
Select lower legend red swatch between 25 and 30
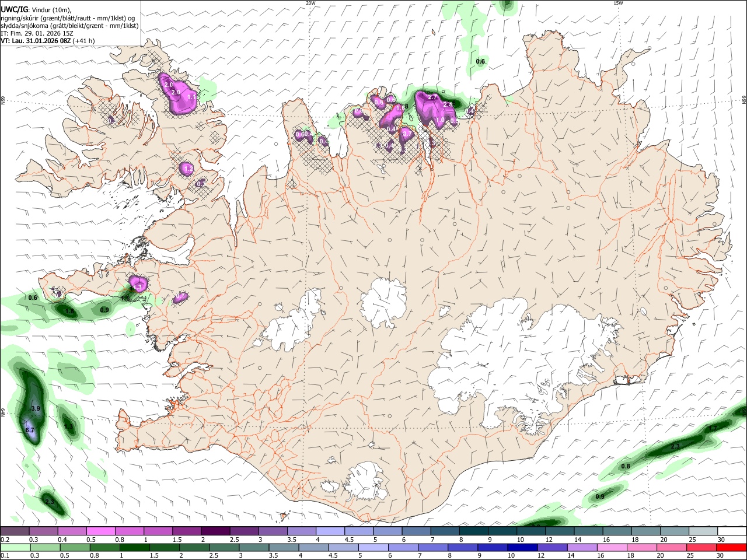701,547
